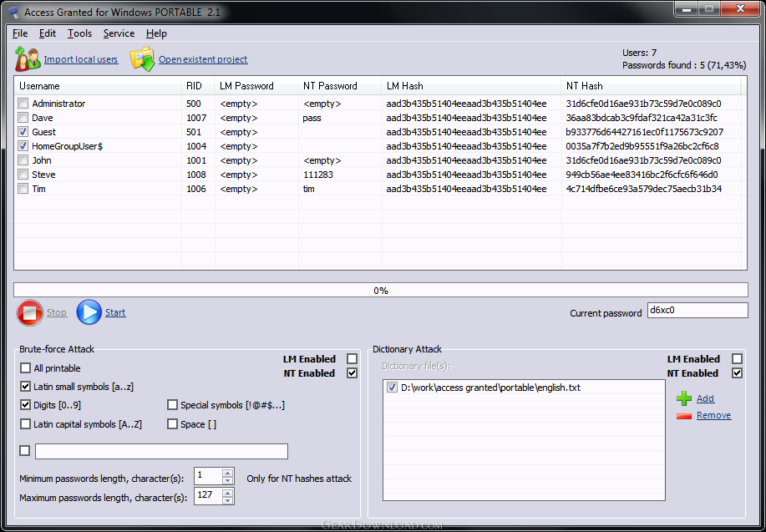
Task: Open the Help menu
Action: [x=156, y=33]
